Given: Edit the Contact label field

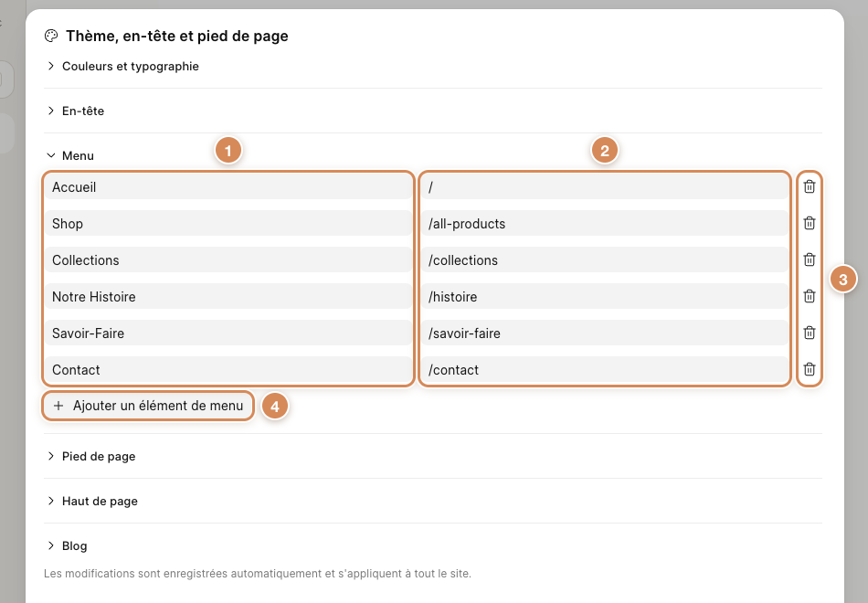Looking at the screenshot, I should (228, 370).
